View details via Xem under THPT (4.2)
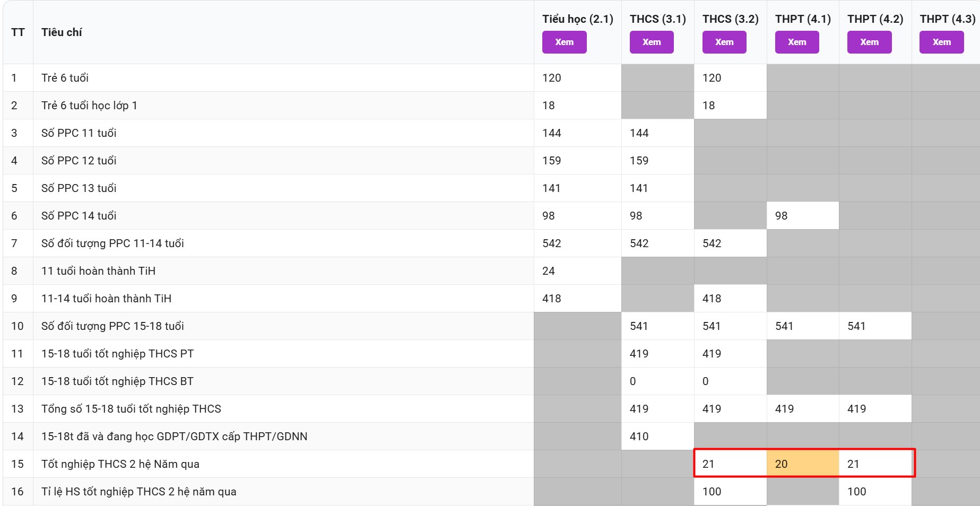This screenshot has height=506, width=980. (x=869, y=42)
